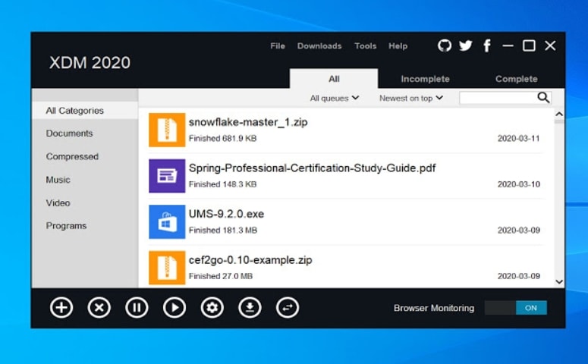Click the 'Finished 681.9 KB' status text
Image resolution: width=588 pixels, height=364 pixels.
(x=223, y=138)
